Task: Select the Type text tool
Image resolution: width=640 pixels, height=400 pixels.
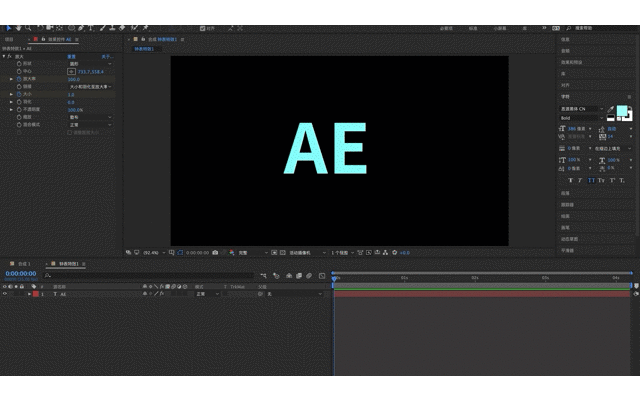Action: point(91,28)
